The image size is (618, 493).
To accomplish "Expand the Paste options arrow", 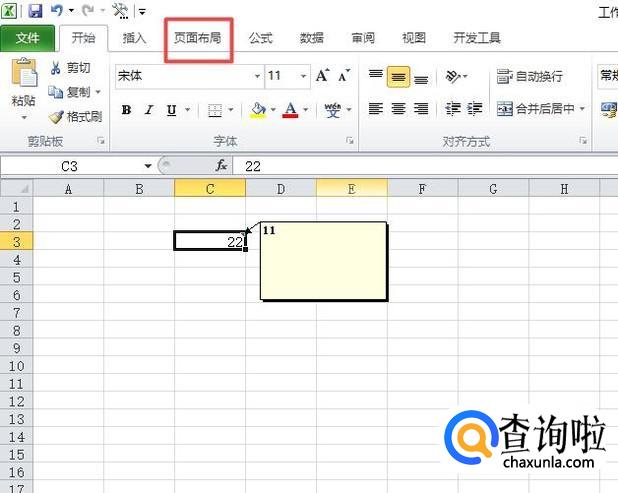I will tap(24, 117).
